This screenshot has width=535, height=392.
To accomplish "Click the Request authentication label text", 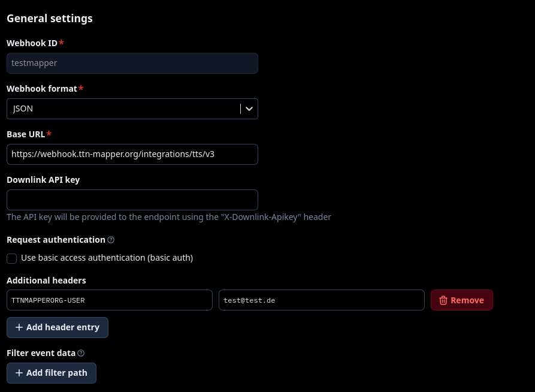I will pos(56,240).
